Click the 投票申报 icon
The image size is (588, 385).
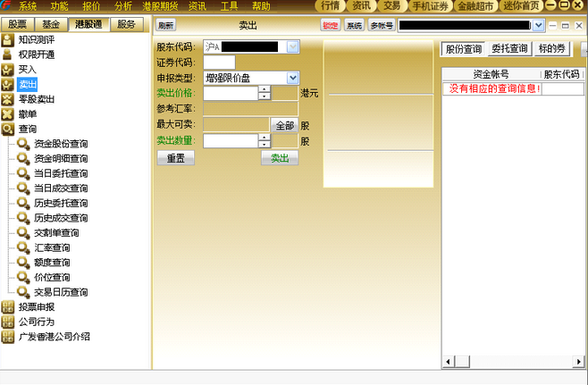[7, 307]
